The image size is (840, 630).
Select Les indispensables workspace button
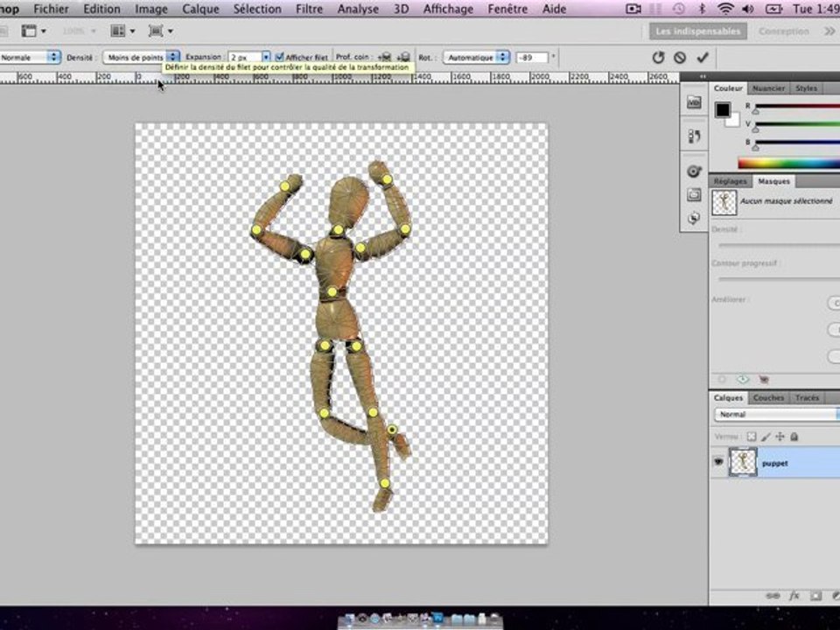(x=698, y=31)
